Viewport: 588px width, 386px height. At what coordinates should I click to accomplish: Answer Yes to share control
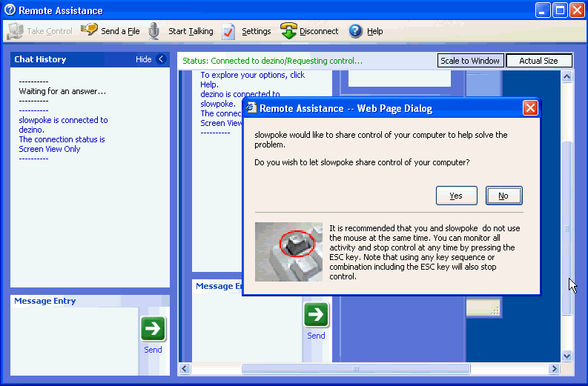(x=456, y=196)
